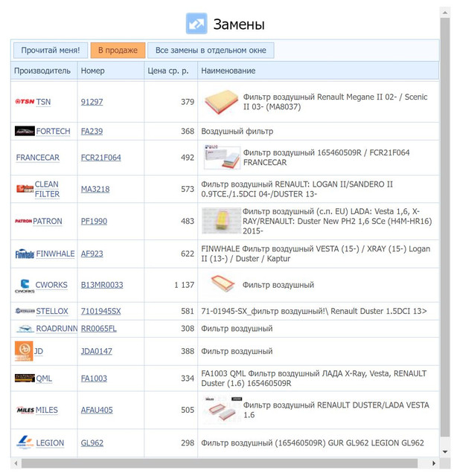
Task: Open the FRANCECAR manufacturer link
Action: tap(38, 158)
